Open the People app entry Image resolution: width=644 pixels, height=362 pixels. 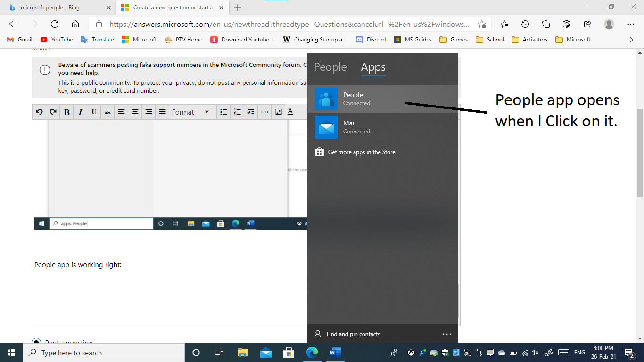tap(383, 99)
